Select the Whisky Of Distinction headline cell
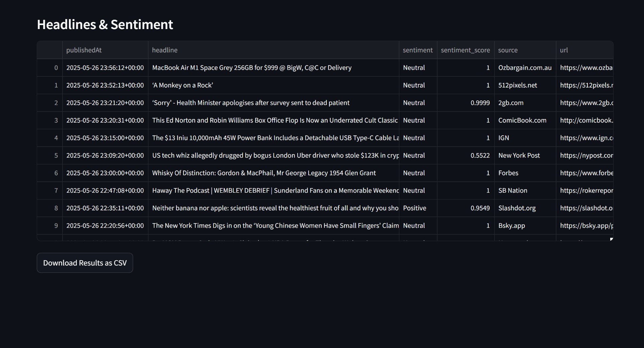Screen dimensions: 644x348 click(274, 173)
